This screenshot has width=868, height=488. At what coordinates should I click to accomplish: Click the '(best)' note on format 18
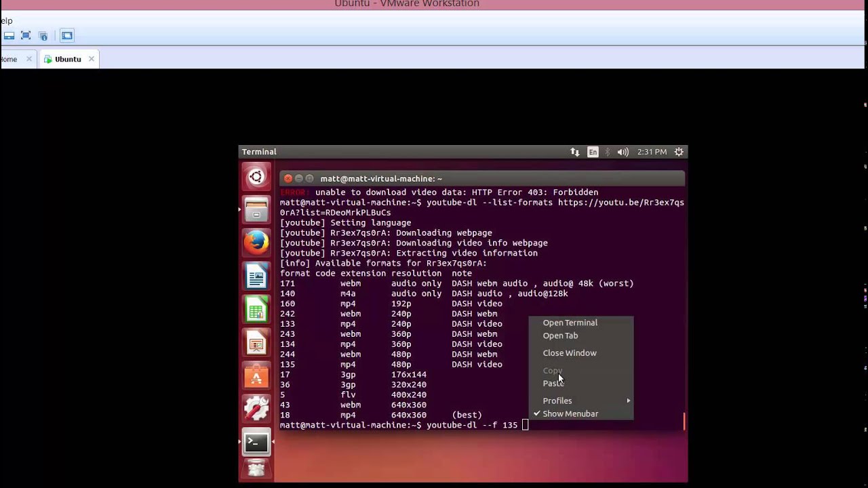pos(467,415)
